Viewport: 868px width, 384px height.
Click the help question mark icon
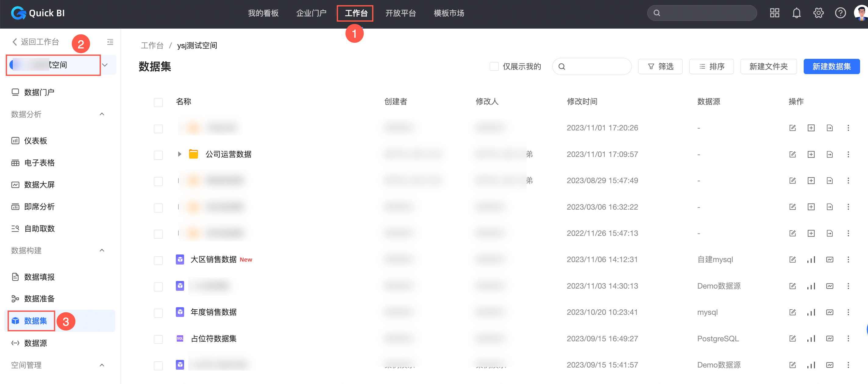point(840,13)
